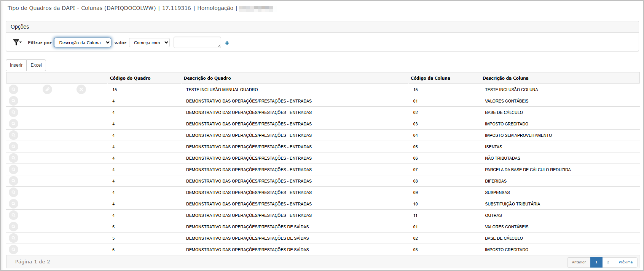Click view icon on the ISENTAS row

pyautogui.click(x=13, y=147)
